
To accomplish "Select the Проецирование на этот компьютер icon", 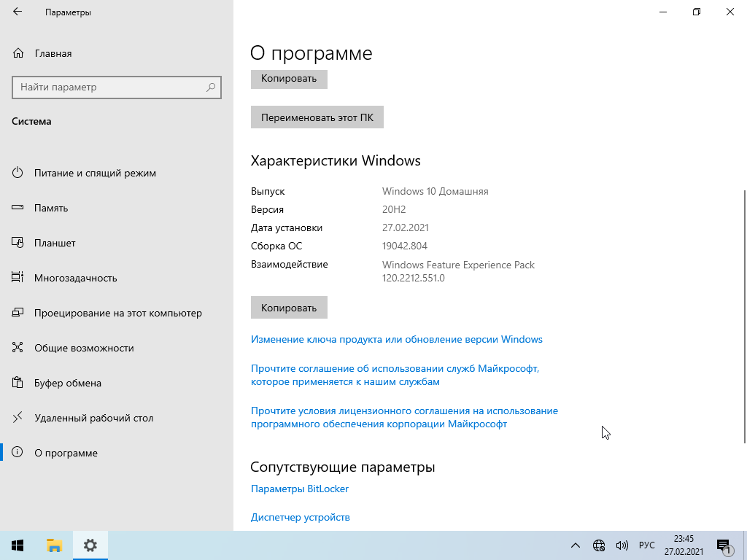I will click(x=18, y=313).
